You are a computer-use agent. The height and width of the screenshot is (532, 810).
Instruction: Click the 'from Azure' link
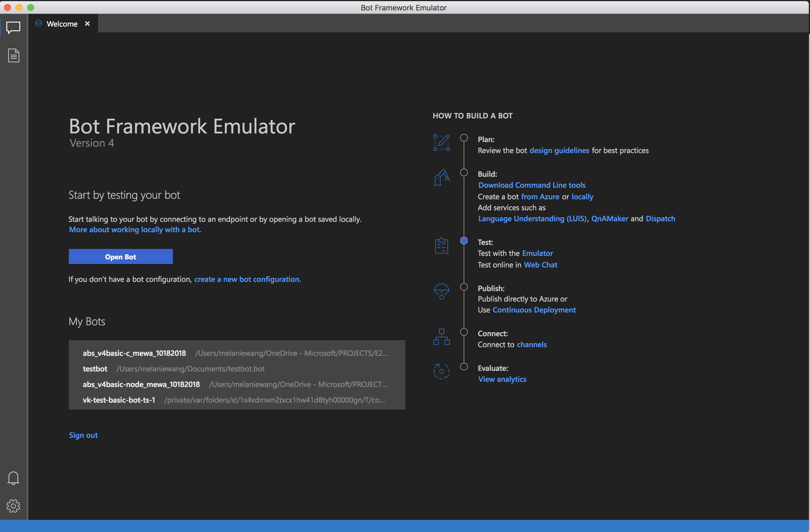tap(540, 197)
